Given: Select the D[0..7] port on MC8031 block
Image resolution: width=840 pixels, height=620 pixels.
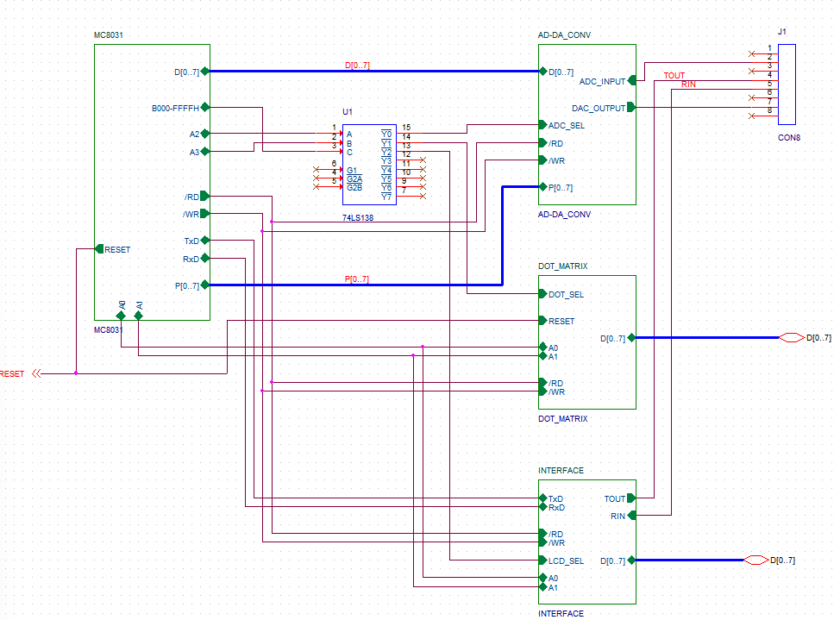Looking at the screenshot, I should (204, 72).
